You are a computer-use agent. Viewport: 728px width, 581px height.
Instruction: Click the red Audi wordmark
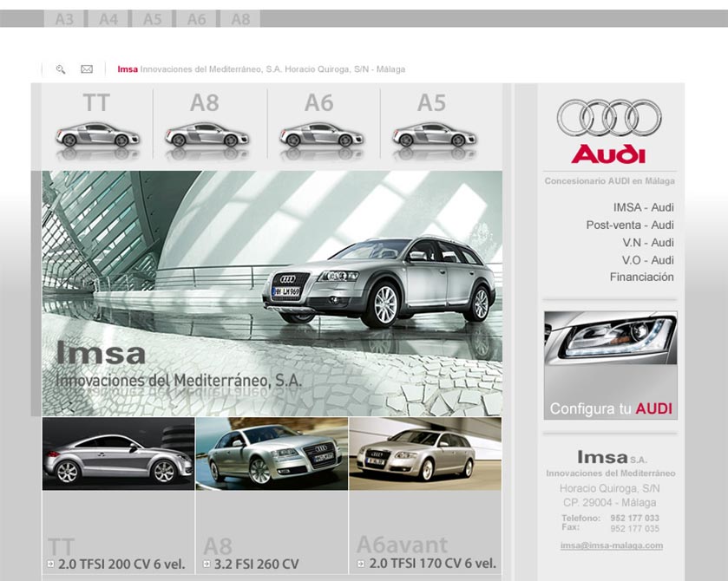pos(608,154)
